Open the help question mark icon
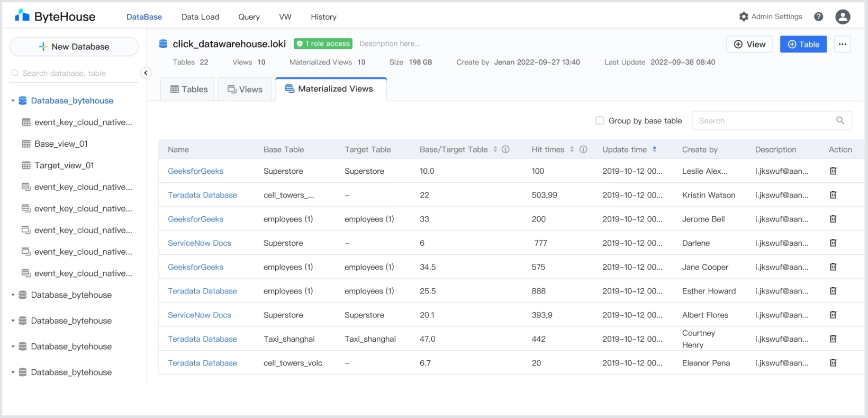The image size is (868, 418). (x=818, y=17)
